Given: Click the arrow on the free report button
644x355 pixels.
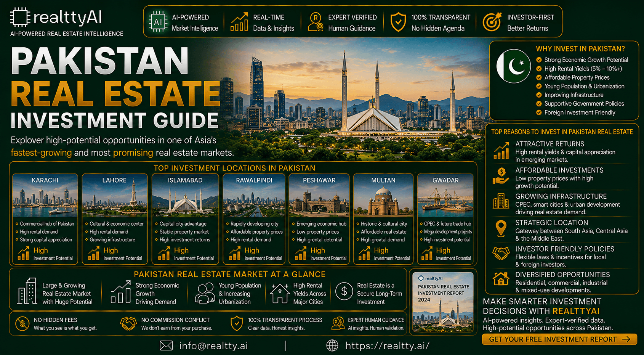Looking at the screenshot, I should pyautogui.click(x=626, y=339).
